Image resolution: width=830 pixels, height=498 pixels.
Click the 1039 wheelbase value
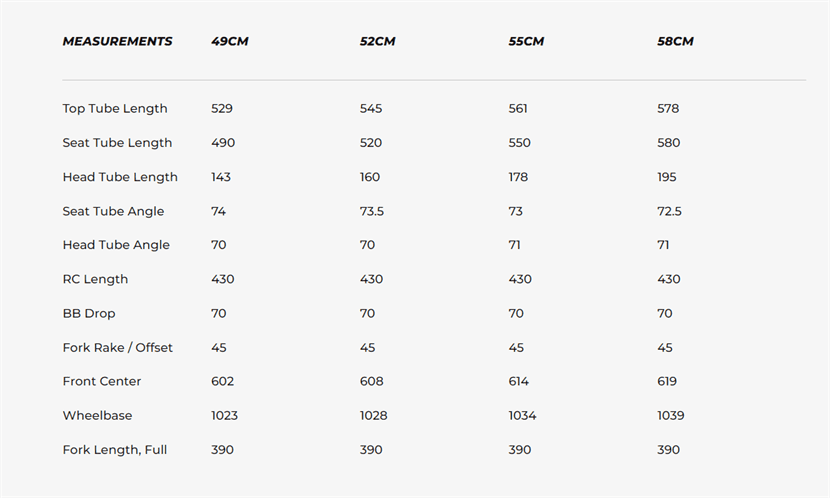pos(672,415)
